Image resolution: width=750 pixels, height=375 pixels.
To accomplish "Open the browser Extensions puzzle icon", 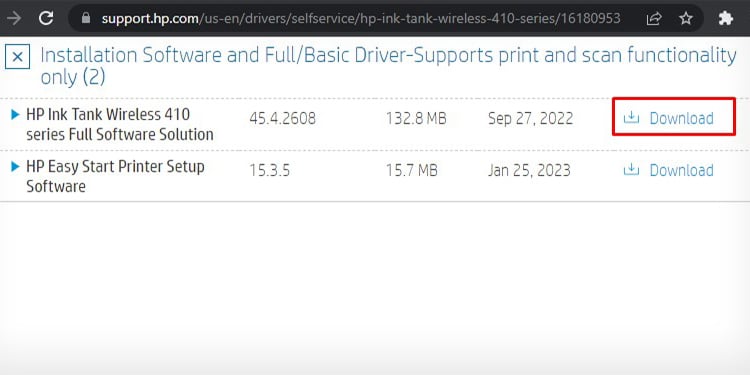I will point(726,19).
